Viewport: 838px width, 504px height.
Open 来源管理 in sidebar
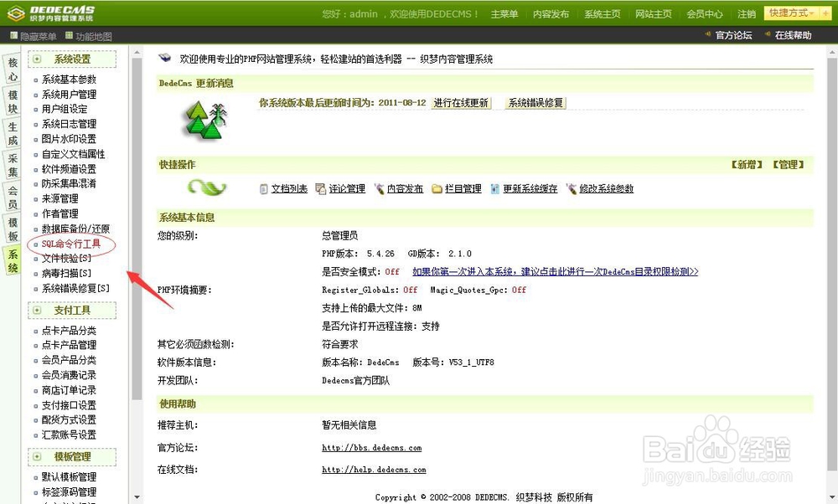click(59, 198)
